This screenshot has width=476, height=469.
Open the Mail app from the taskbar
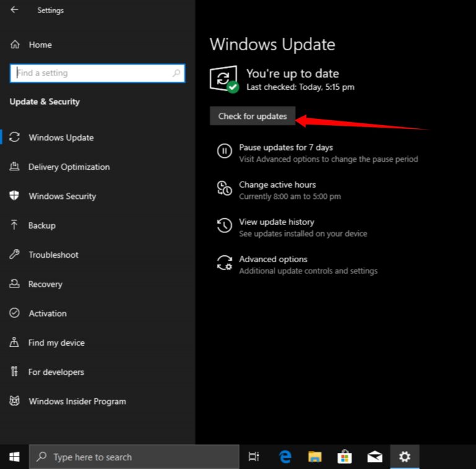(x=374, y=457)
